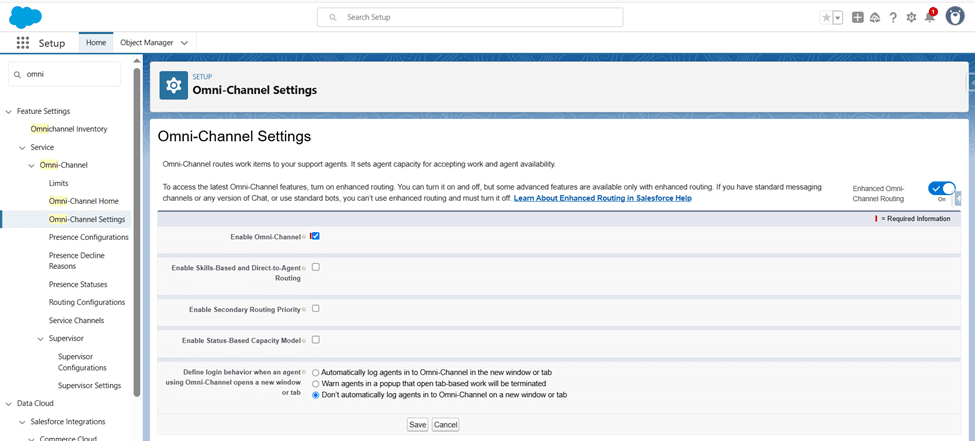Image resolution: width=975 pixels, height=441 pixels.
Task: Collapse the Data Cloud section
Action: (9, 404)
